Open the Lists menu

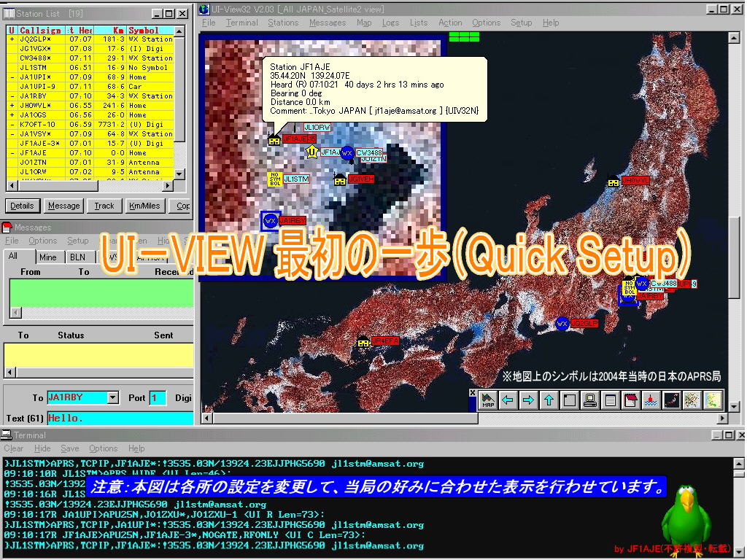click(418, 23)
